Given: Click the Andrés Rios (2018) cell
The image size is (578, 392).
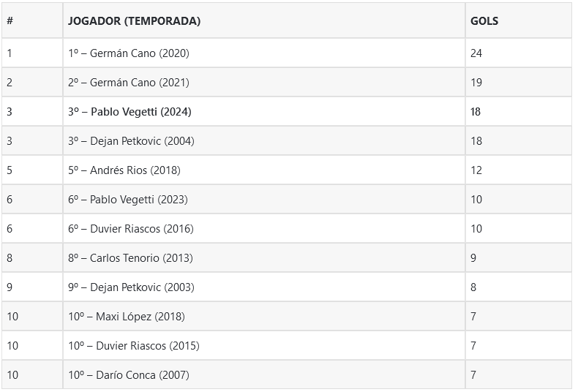Looking at the screenshot, I should [x=124, y=170].
